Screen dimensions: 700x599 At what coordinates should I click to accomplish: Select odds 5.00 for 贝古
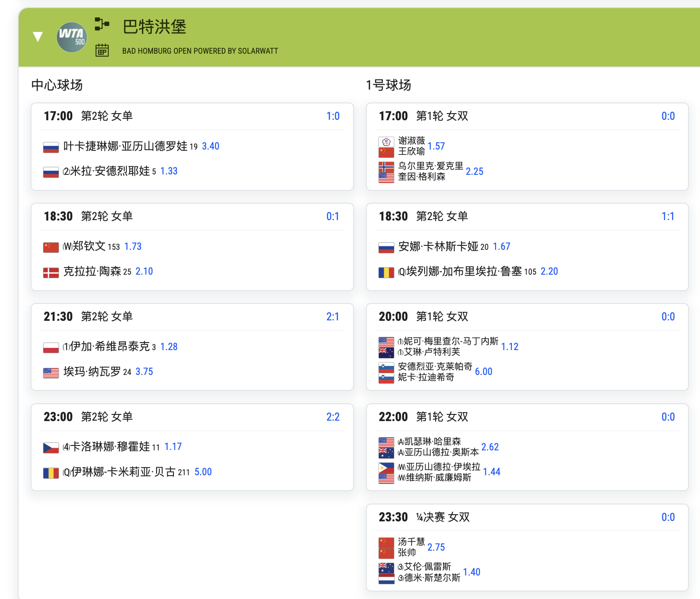pos(203,472)
